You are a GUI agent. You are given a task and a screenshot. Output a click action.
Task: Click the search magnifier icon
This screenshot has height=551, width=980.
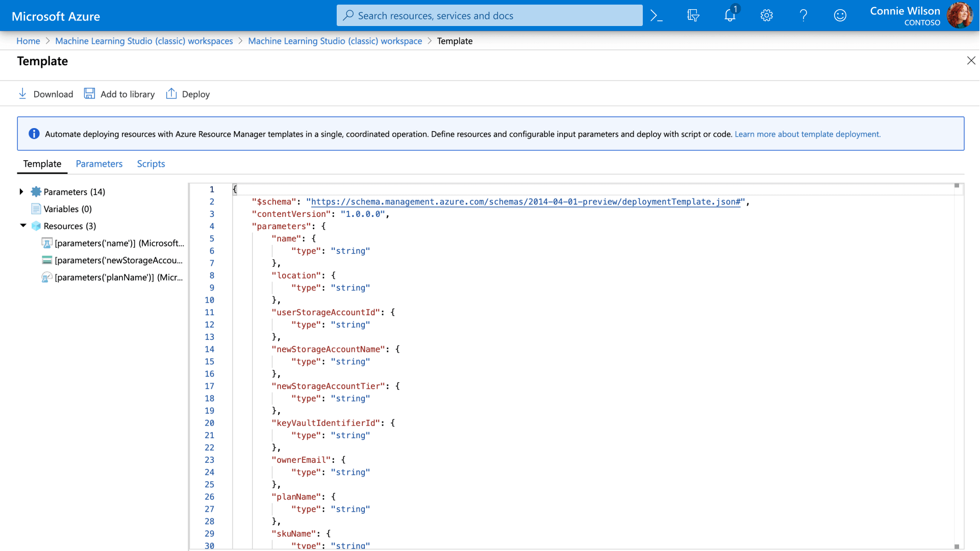click(348, 15)
